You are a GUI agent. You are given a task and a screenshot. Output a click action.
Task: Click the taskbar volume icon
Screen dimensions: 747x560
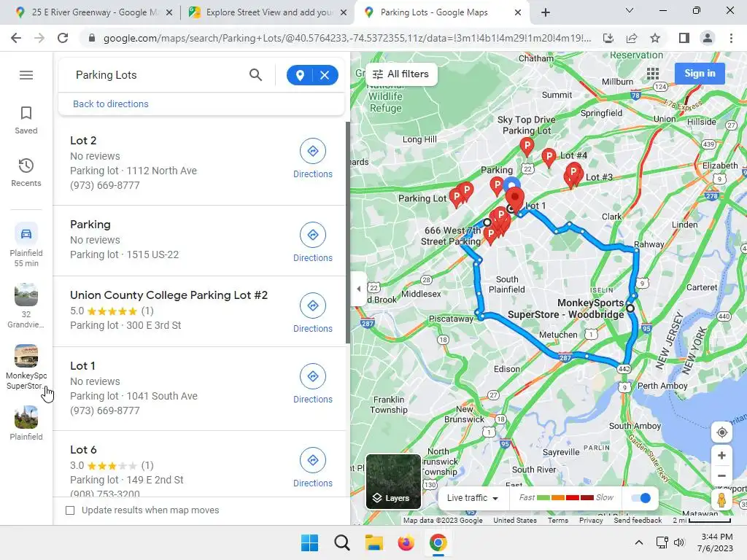pyautogui.click(x=679, y=542)
